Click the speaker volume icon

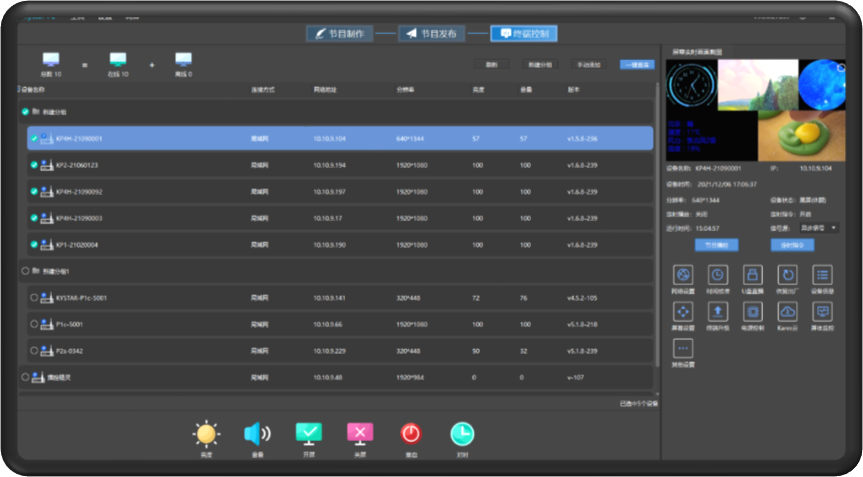pos(257,433)
